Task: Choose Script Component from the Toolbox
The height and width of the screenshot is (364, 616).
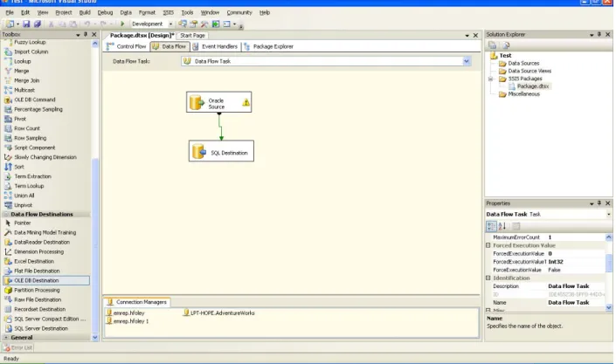Action: tap(35, 148)
